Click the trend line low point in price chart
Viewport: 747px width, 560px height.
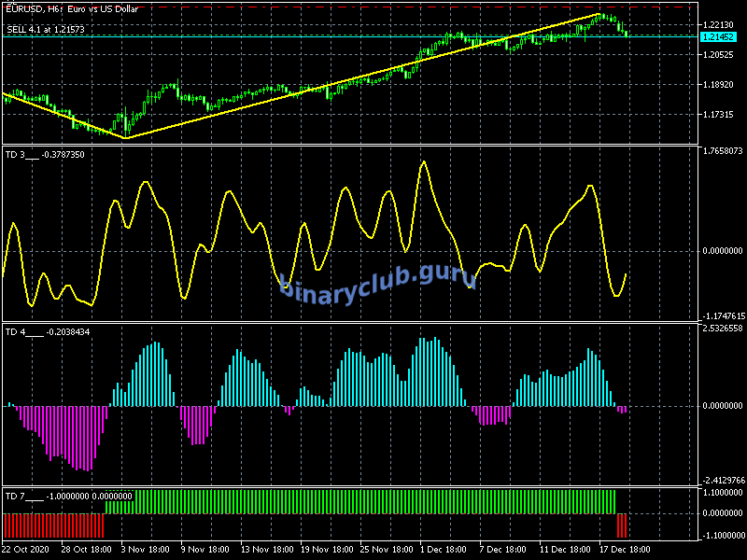click(x=126, y=138)
